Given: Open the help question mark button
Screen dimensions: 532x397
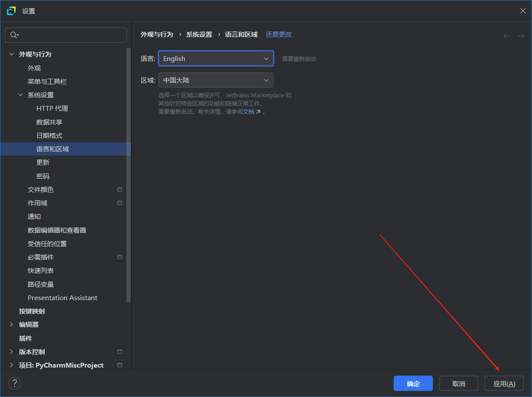Looking at the screenshot, I should [x=14, y=383].
